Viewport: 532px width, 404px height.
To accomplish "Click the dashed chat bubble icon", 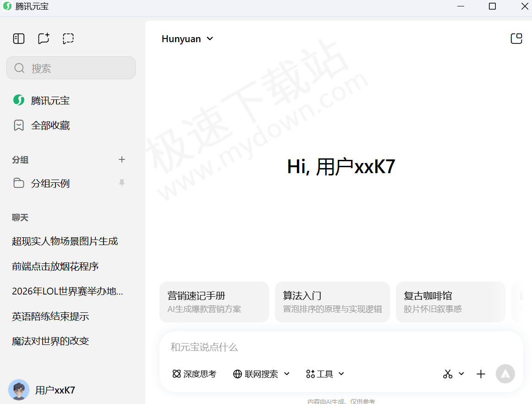I will [x=68, y=38].
